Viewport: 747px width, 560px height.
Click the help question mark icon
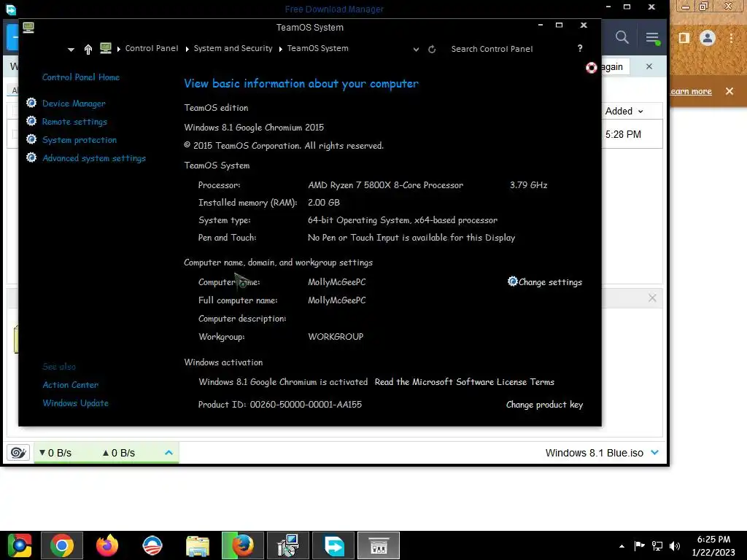(x=580, y=48)
